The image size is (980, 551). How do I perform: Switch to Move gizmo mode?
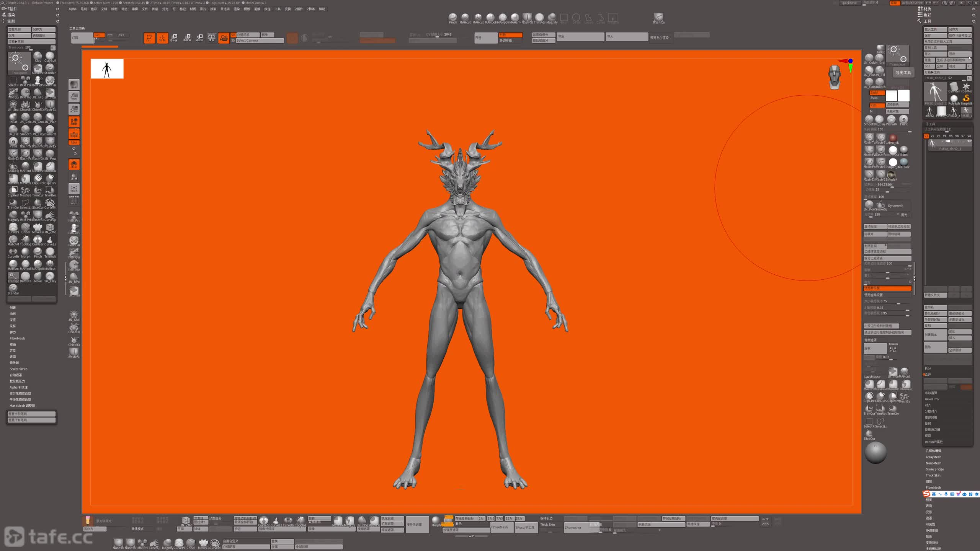tap(174, 37)
